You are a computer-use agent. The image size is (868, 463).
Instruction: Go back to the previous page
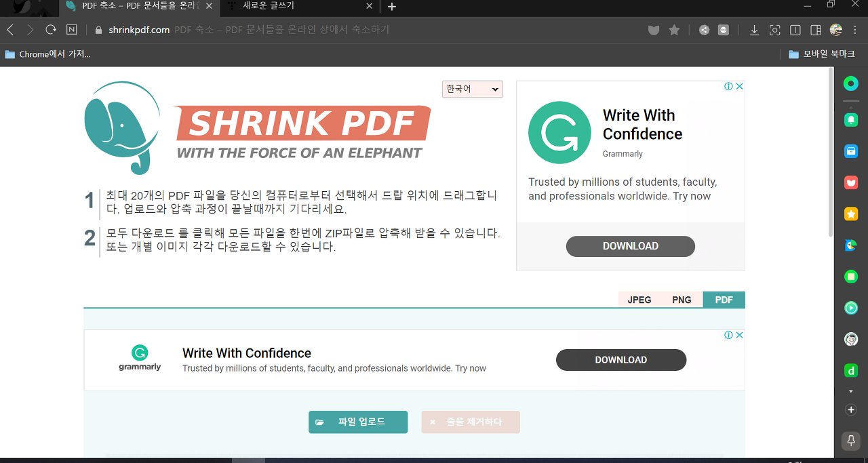point(10,30)
